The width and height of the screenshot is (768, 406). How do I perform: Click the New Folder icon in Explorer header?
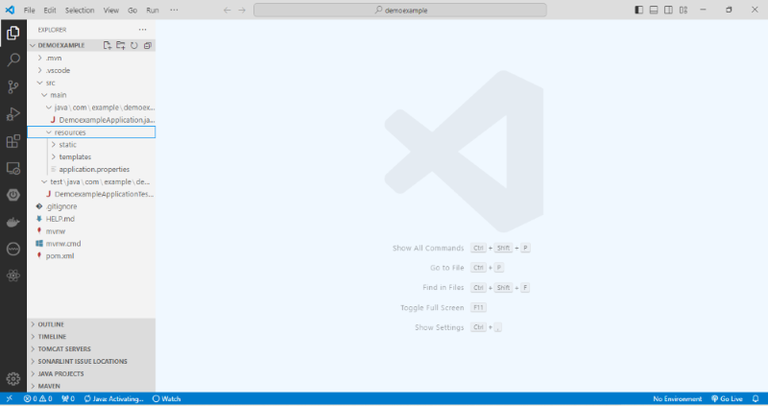click(x=120, y=45)
